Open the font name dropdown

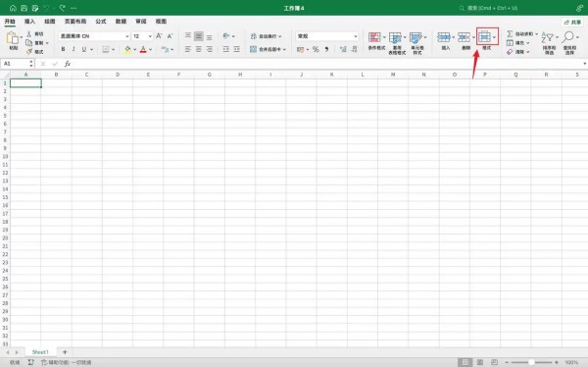click(x=127, y=36)
